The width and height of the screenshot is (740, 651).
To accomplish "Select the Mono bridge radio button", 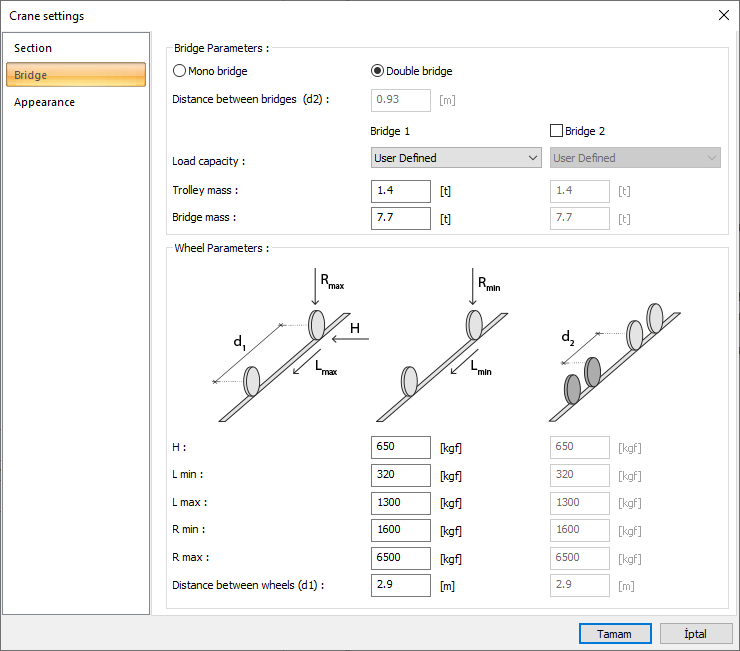I will pyautogui.click(x=180, y=71).
